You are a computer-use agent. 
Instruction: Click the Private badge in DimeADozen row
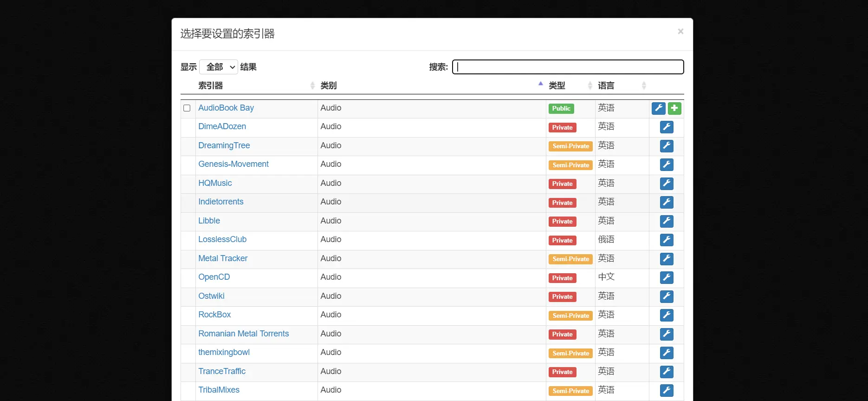coord(562,127)
